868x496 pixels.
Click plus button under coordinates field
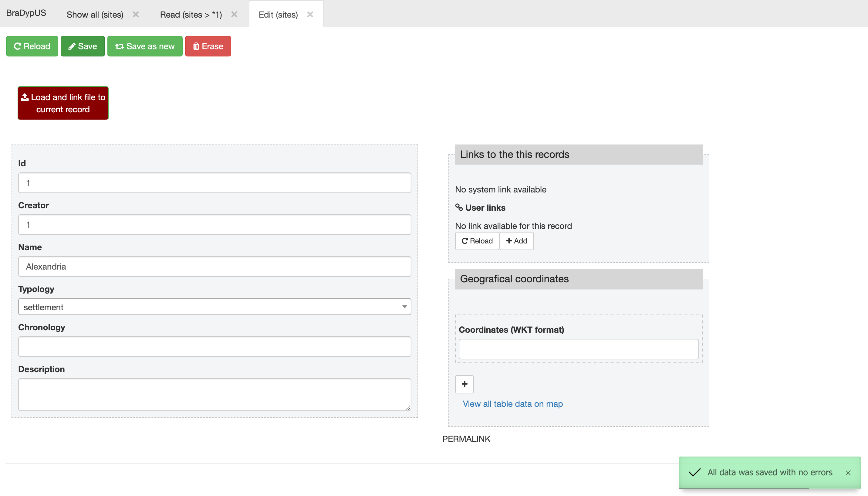click(x=464, y=384)
